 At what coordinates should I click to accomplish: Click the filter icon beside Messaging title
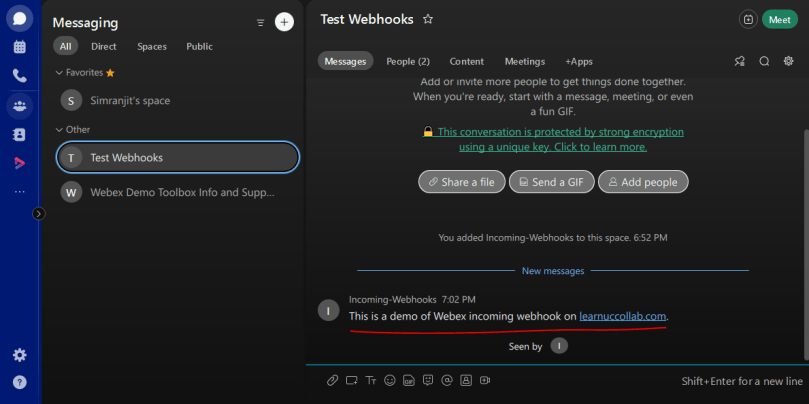pyautogui.click(x=261, y=23)
